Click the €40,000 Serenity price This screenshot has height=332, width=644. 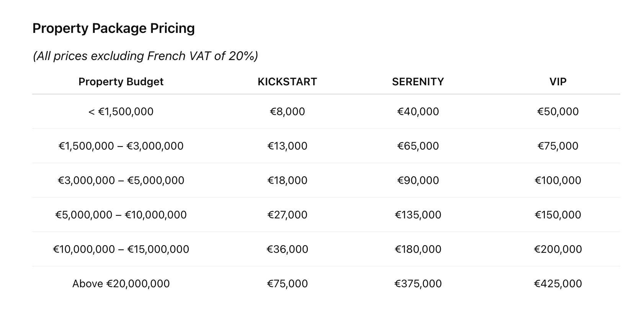click(x=418, y=111)
